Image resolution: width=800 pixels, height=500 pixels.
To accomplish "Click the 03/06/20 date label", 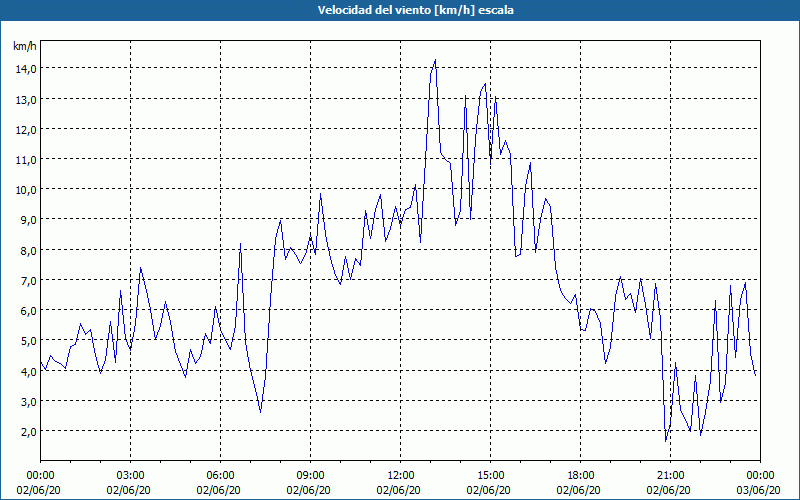I will point(759,490).
